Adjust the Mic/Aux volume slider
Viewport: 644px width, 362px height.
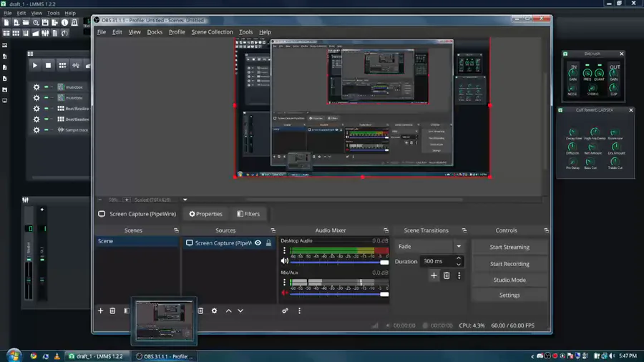coord(339,294)
